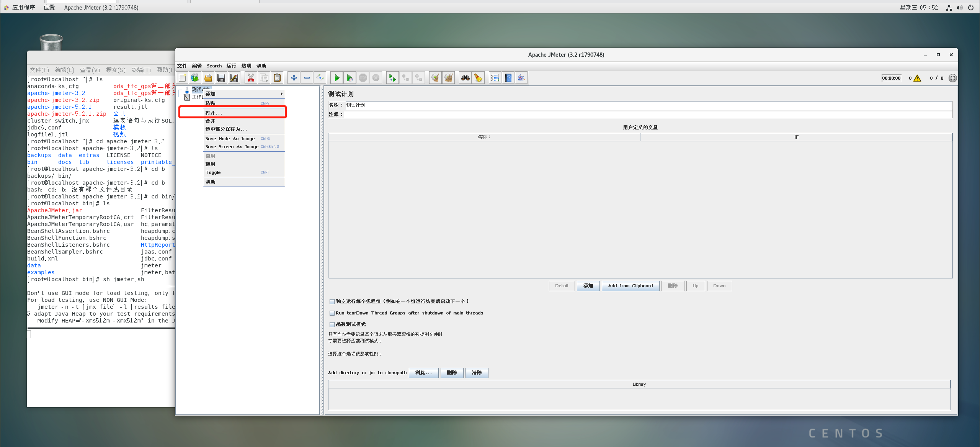Click the Cut scissors toolbar icon
Viewport: 980px width, 447px height.
[251, 78]
